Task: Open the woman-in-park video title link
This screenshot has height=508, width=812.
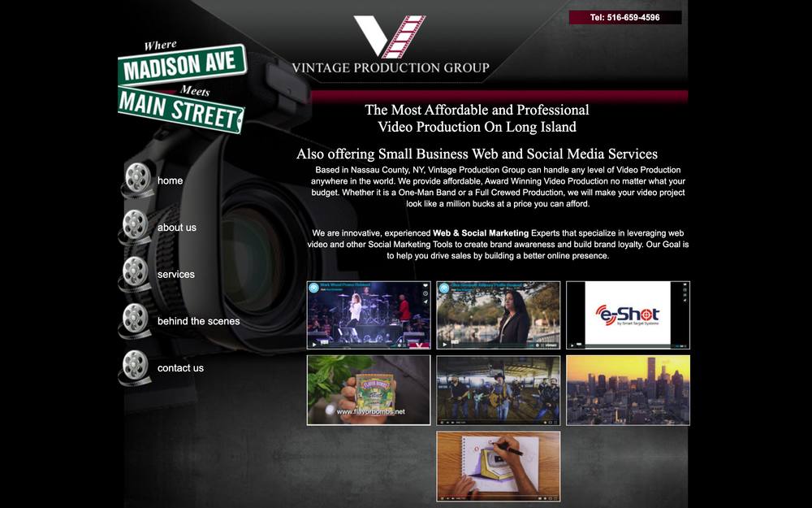Action: coord(486,284)
